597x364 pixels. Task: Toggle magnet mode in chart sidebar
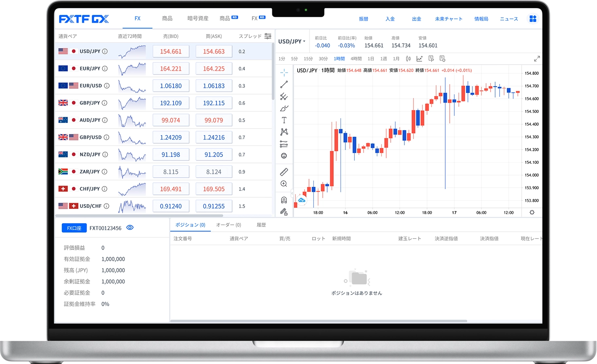coord(284,200)
